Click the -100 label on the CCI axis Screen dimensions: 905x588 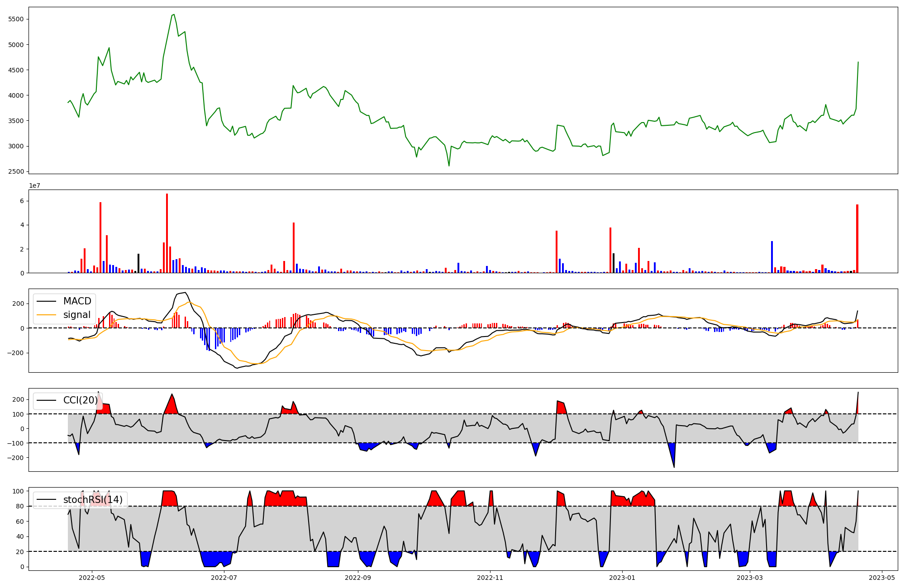point(16,443)
